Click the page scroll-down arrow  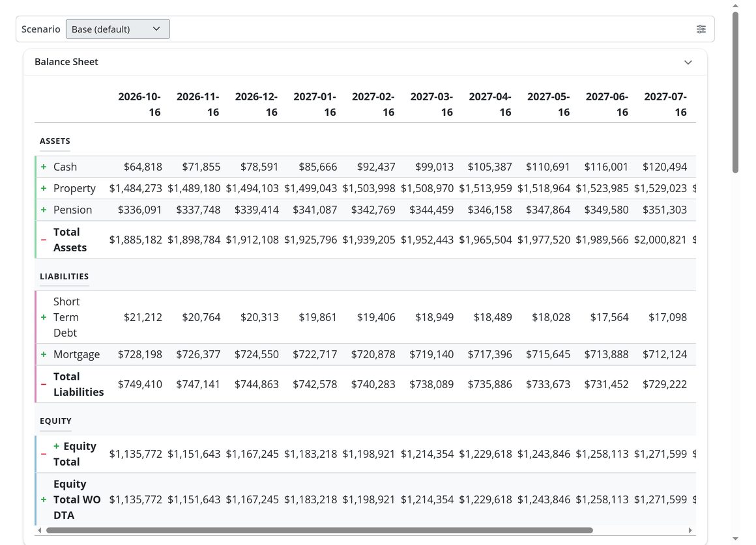tap(735, 538)
